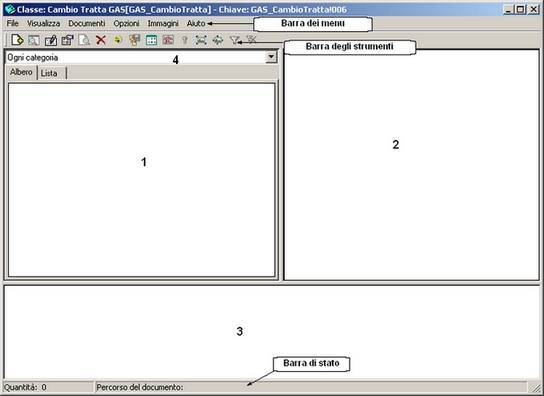Click the blue grid table icon
The height and width of the screenshot is (396, 544).
(x=151, y=40)
